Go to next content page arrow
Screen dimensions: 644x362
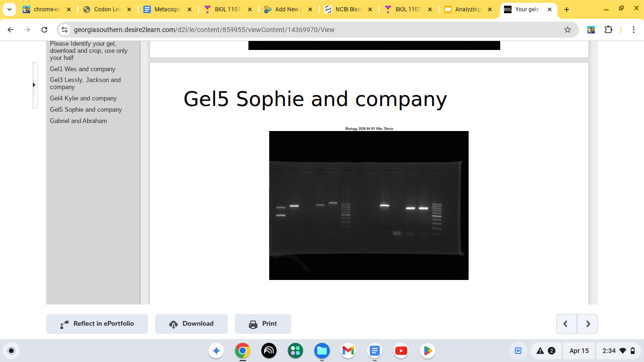[587, 324]
